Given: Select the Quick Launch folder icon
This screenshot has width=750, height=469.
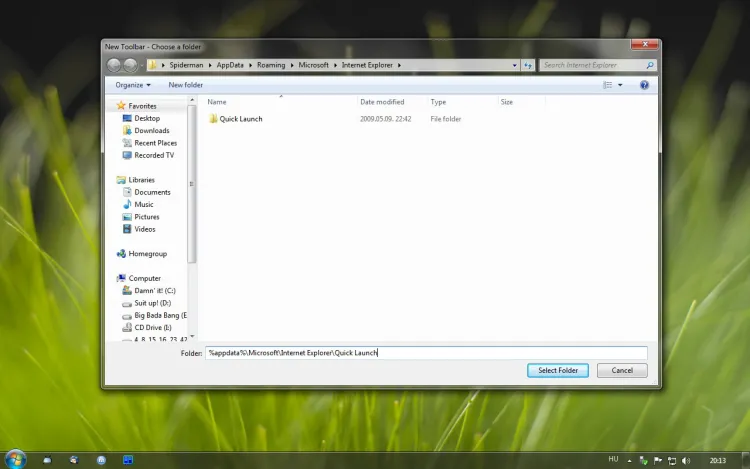Looking at the screenshot, I should (213, 119).
